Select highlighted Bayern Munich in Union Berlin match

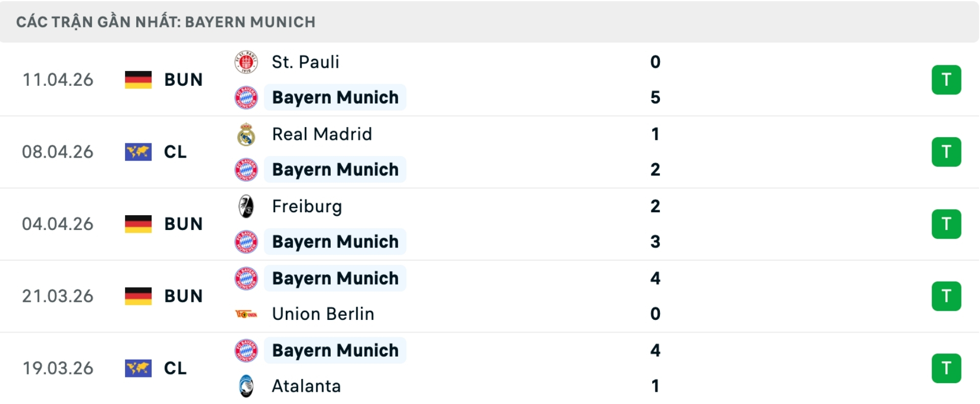click(335, 279)
